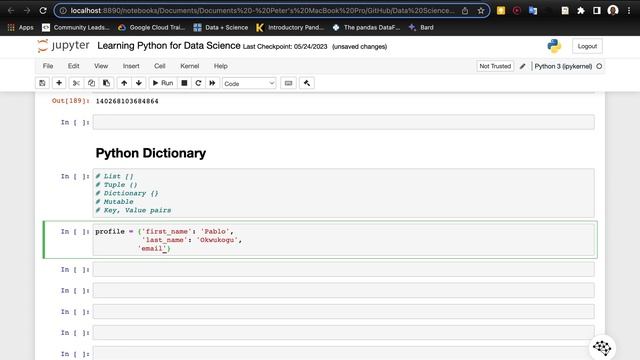
Task: Restart kernel and run all cells
Action: tap(212, 83)
